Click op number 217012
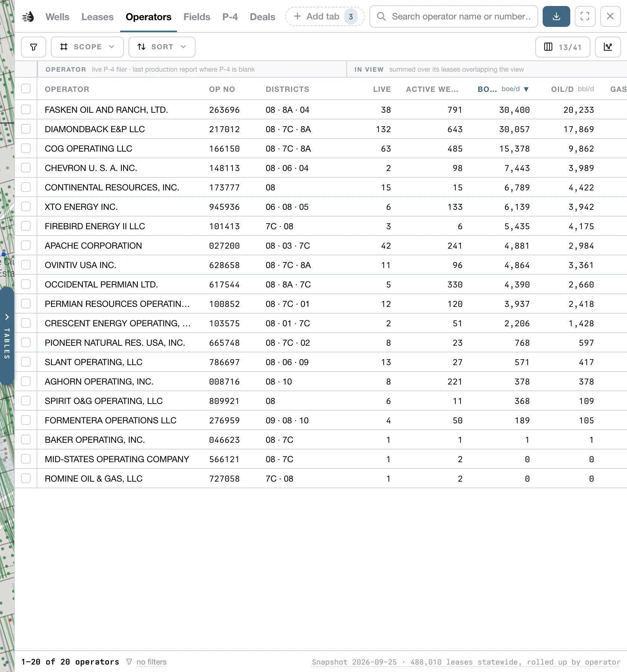 click(224, 129)
